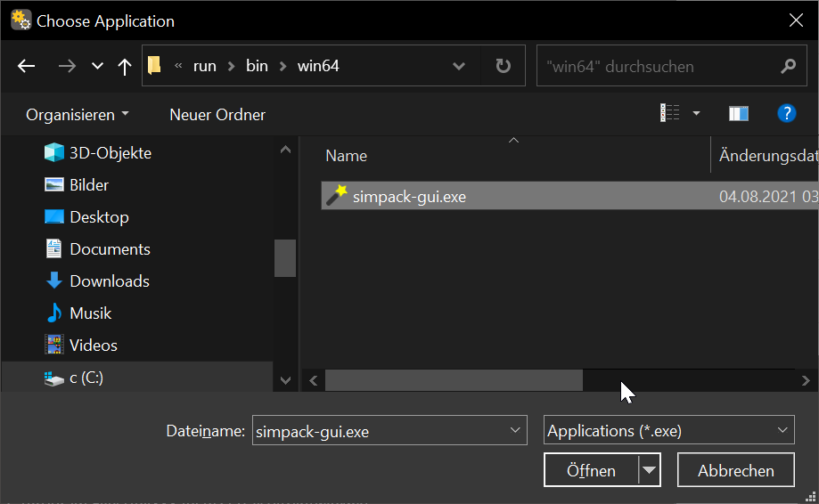Click the 3D-Objekte cube icon
The width and height of the screenshot is (819, 504).
[53, 153]
